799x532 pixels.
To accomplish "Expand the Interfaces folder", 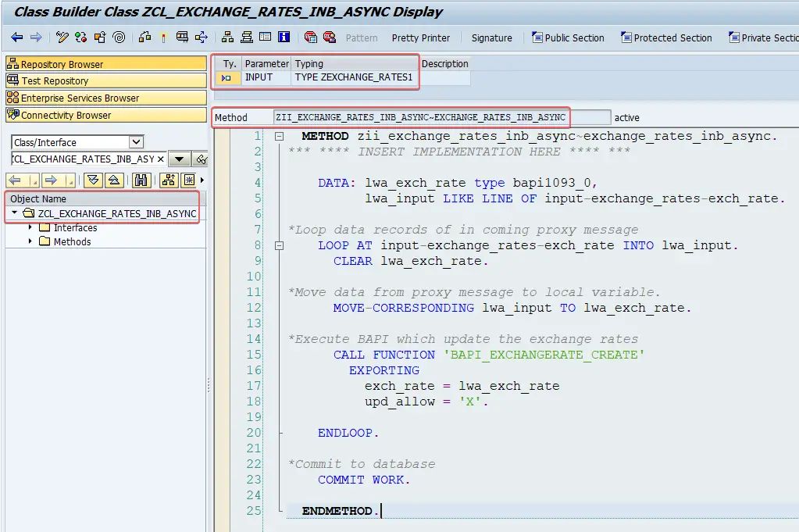I will click(x=30, y=227).
